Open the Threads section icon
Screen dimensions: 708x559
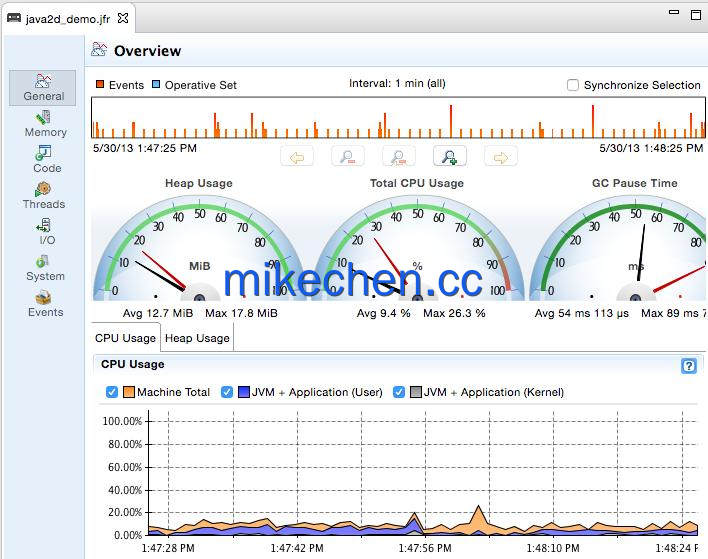[x=43, y=189]
